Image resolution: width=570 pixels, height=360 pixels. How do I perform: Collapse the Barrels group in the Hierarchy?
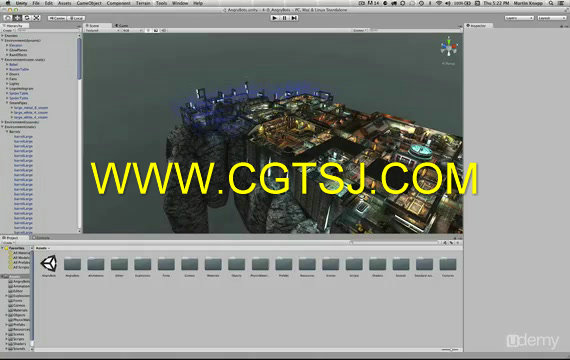point(7,132)
